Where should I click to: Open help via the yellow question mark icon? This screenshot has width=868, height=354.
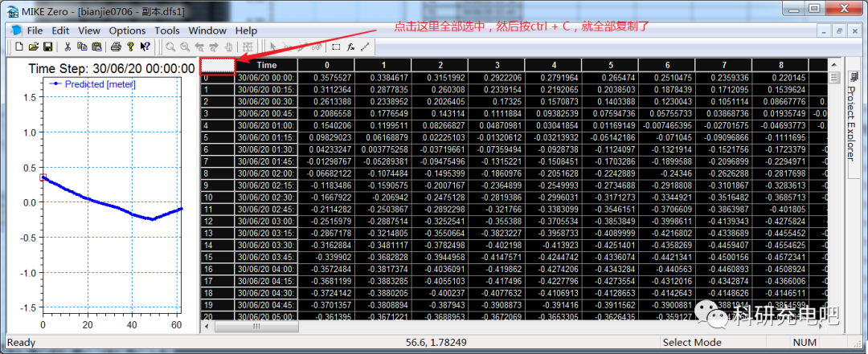(x=131, y=47)
